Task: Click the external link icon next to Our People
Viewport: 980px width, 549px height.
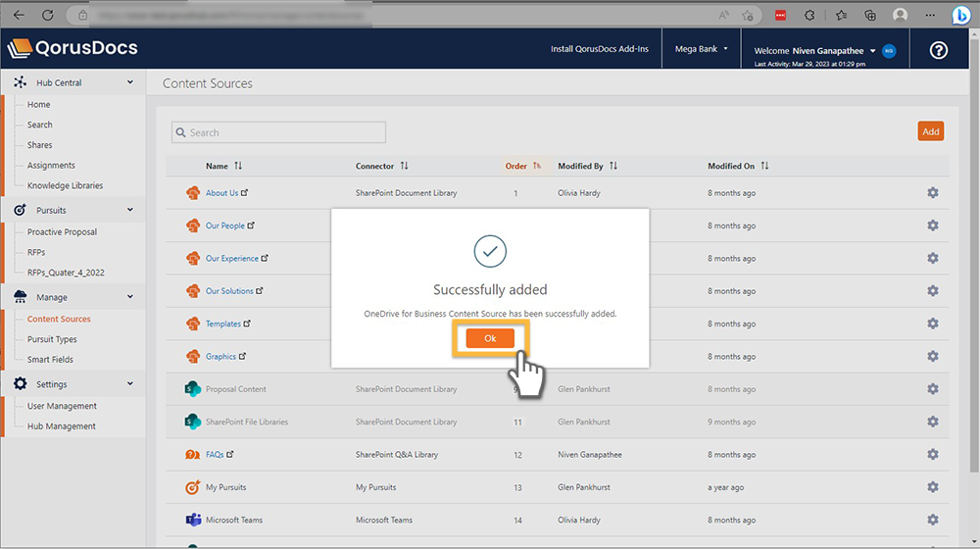Action: coord(251,225)
